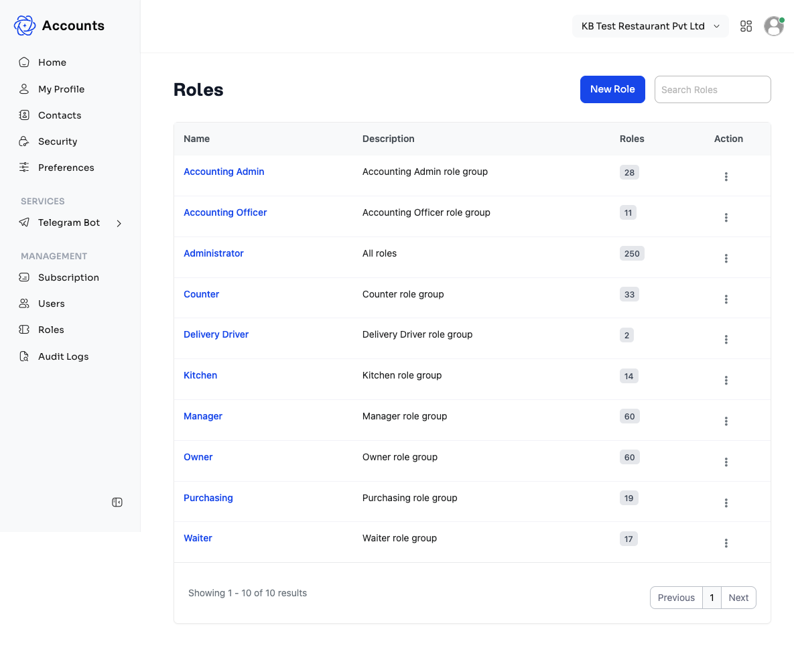Click the Home icon in sidebar
The height and width of the screenshot is (672, 794).
point(24,62)
